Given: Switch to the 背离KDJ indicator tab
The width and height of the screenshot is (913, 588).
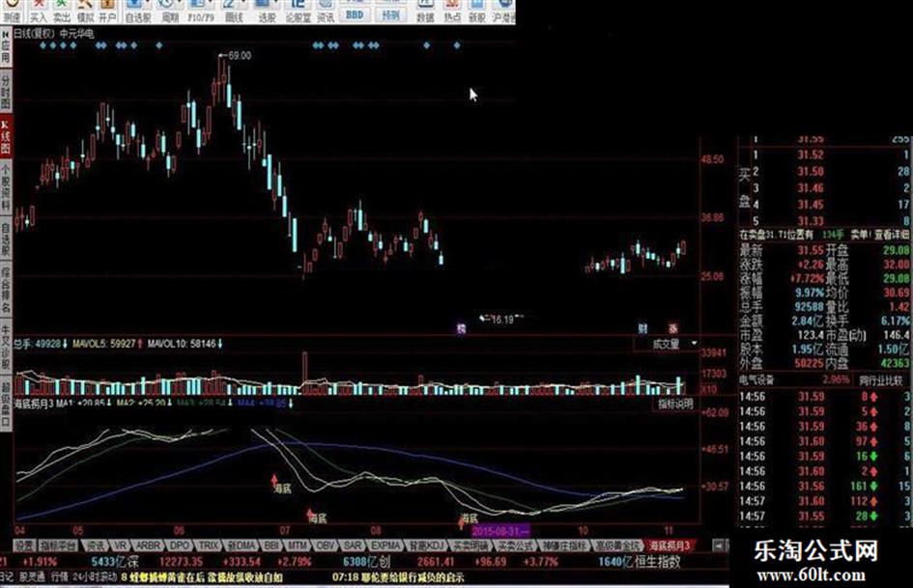Looking at the screenshot, I should pyautogui.click(x=426, y=546).
